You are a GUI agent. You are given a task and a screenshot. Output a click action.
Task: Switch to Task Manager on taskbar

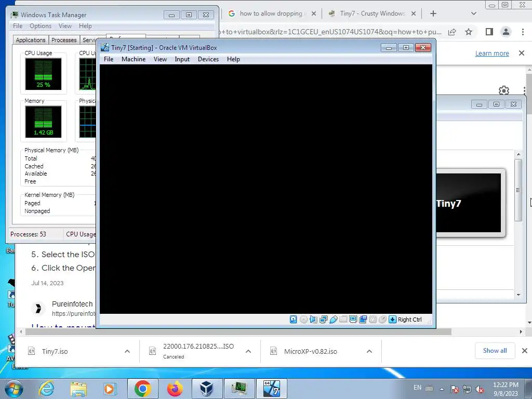pos(239,389)
